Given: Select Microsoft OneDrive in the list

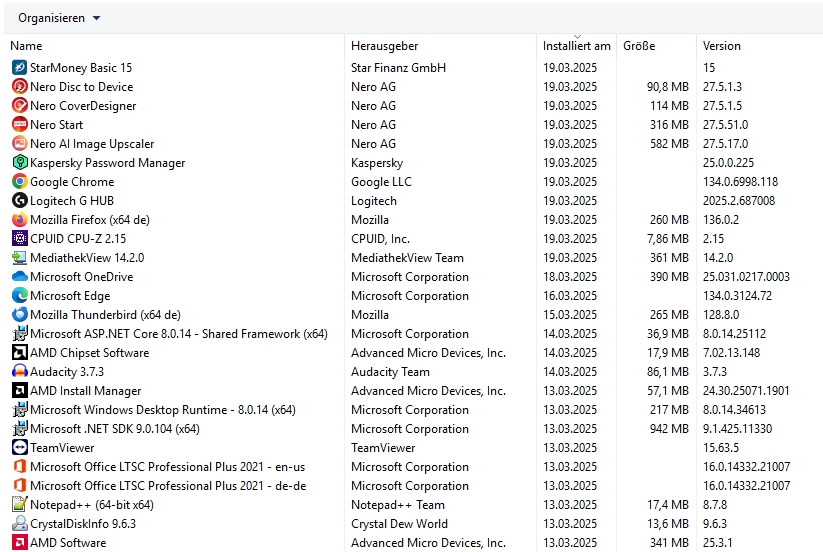Looking at the screenshot, I should [x=81, y=277].
